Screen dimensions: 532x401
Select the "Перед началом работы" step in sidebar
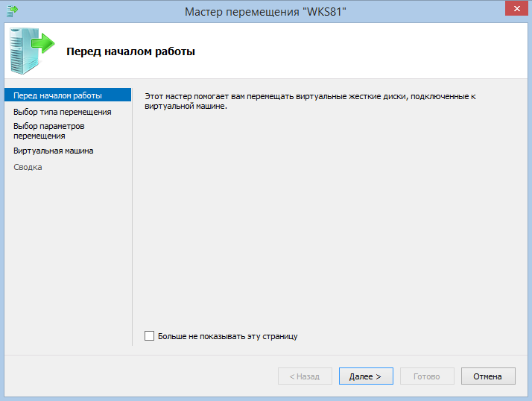tap(57, 95)
